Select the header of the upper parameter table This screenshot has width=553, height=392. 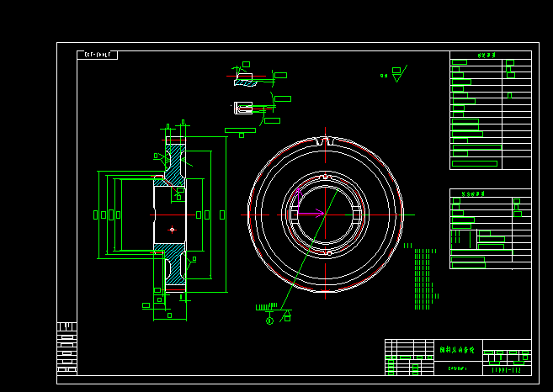(x=487, y=55)
